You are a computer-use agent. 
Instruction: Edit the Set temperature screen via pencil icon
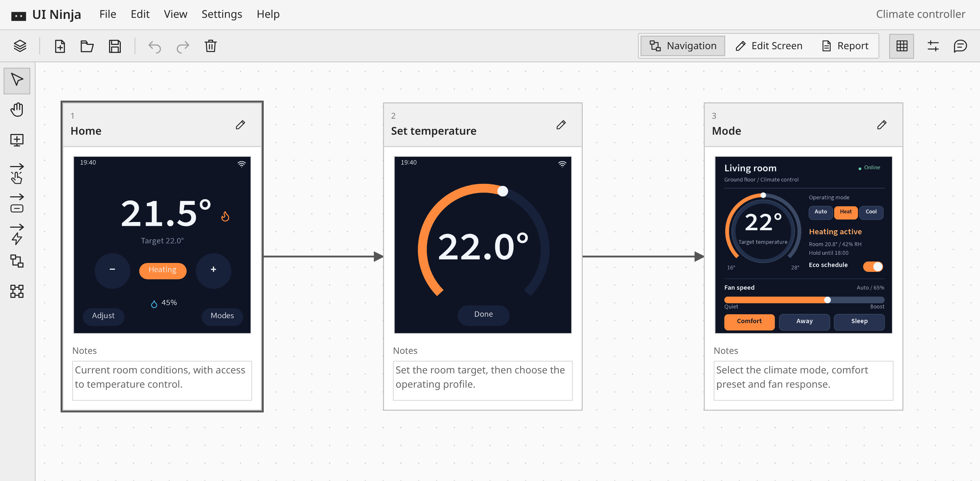click(561, 125)
